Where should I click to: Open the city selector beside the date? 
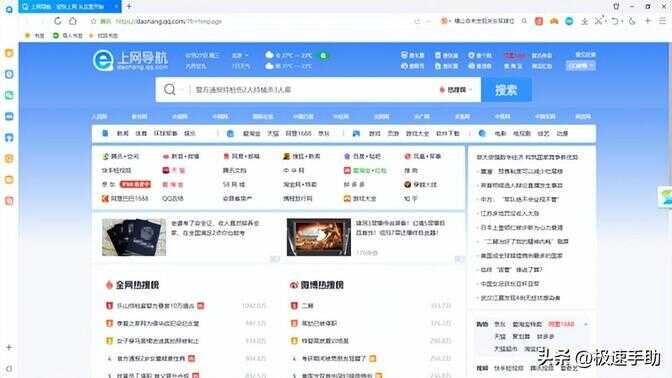pos(240,56)
